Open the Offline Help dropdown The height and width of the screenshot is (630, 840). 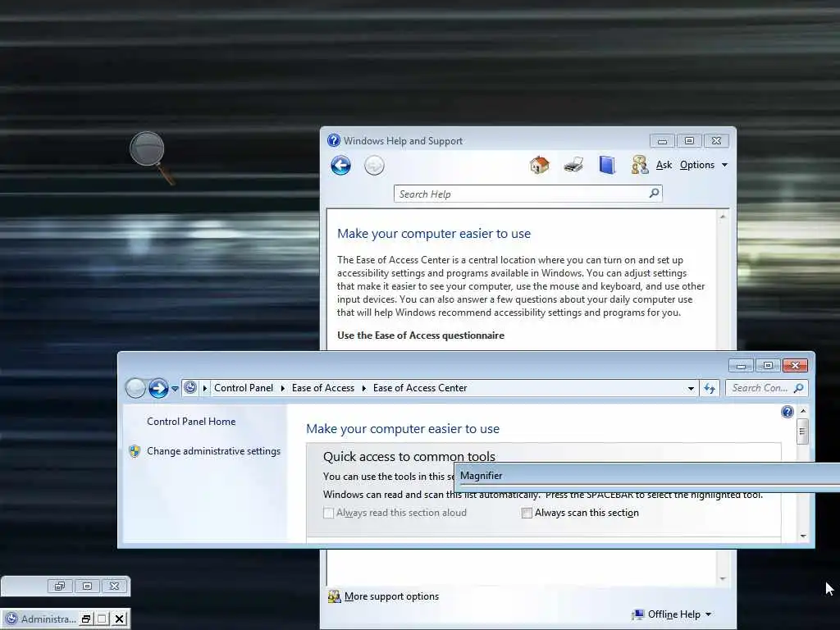pyautogui.click(x=679, y=614)
